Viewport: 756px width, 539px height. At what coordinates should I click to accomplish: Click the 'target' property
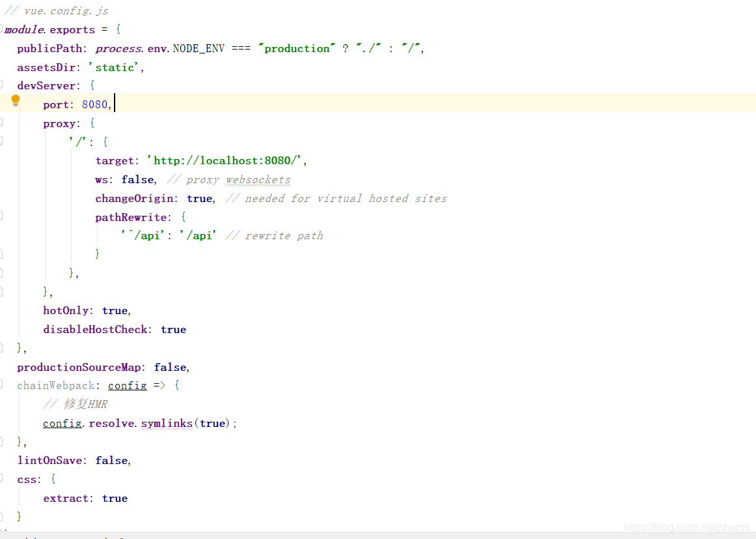(x=114, y=161)
